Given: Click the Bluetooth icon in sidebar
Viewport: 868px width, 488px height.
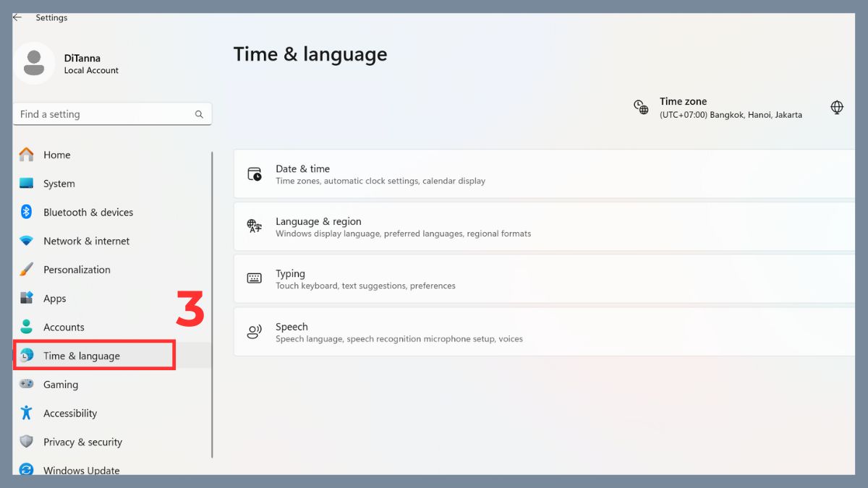Looking at the screenshot, I should 27,212.
